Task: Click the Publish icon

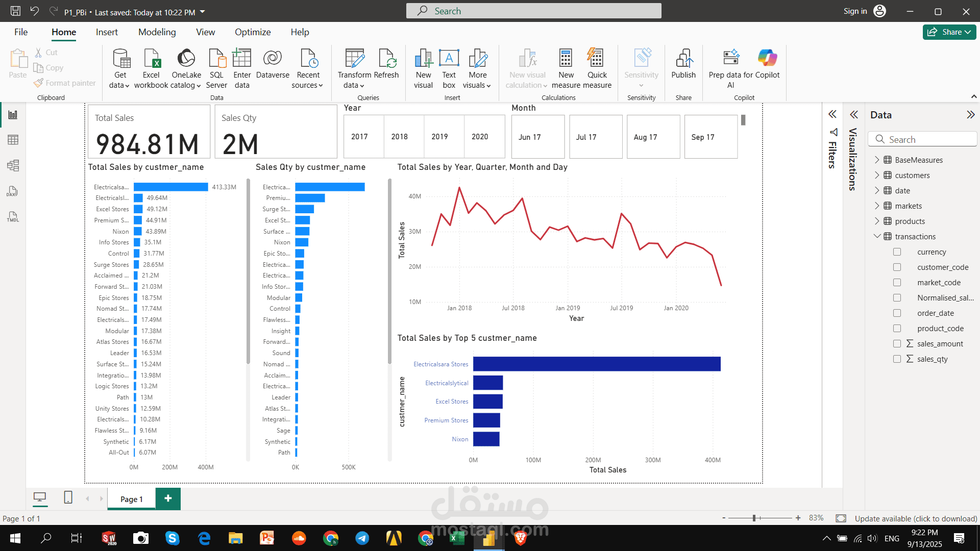Action: tap(683, 59)
